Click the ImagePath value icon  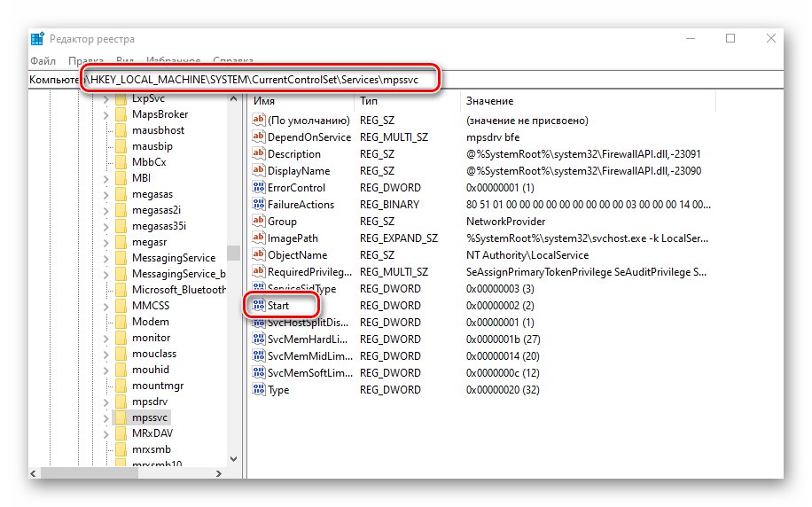259,238
